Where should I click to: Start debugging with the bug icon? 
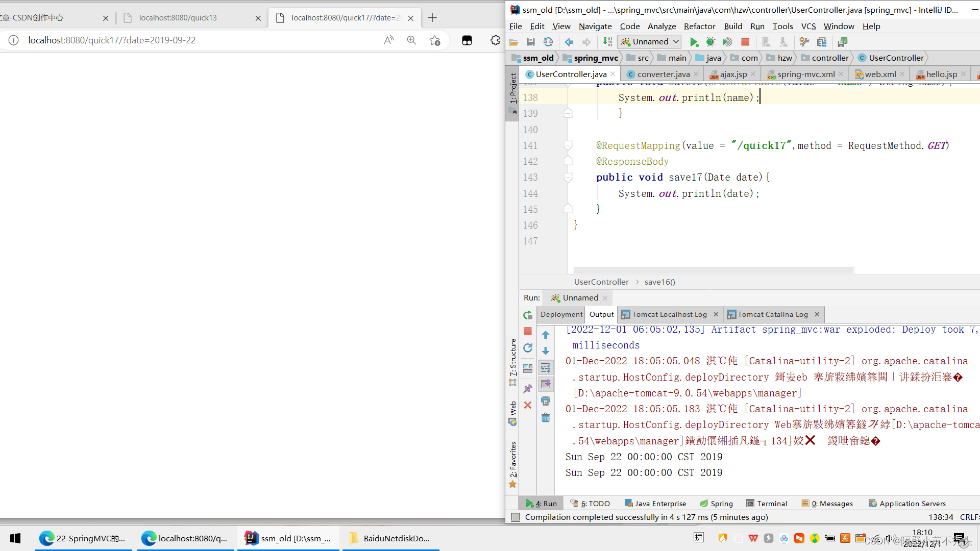(710, 42)
